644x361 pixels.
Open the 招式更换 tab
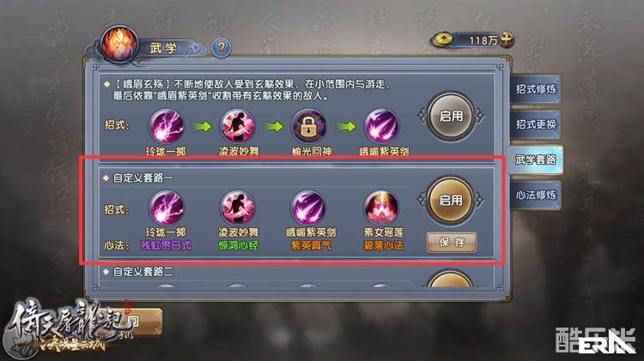point(536,124)
